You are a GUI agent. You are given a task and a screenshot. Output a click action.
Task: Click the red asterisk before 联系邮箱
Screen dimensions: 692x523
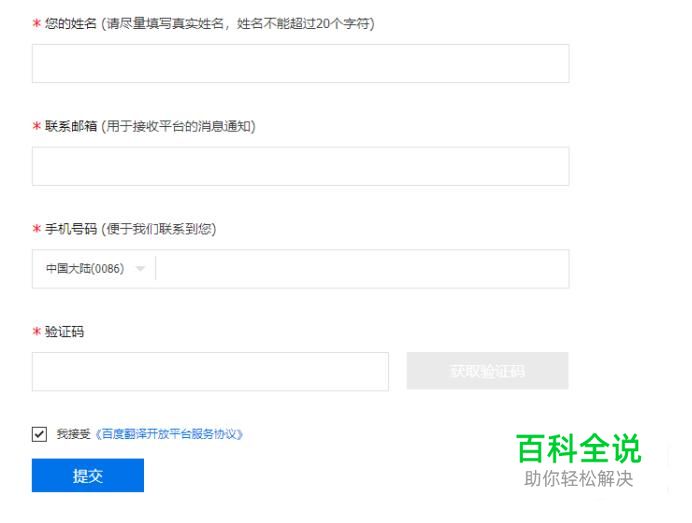37,126
